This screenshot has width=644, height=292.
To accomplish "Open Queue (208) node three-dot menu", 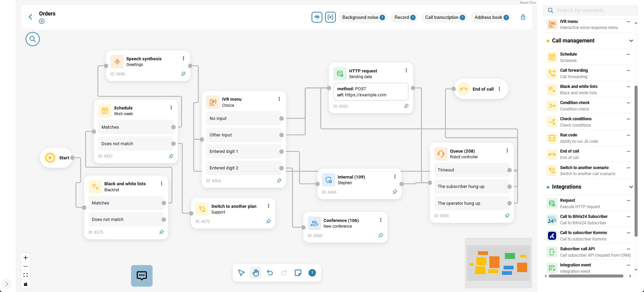I will click(507, 151).
